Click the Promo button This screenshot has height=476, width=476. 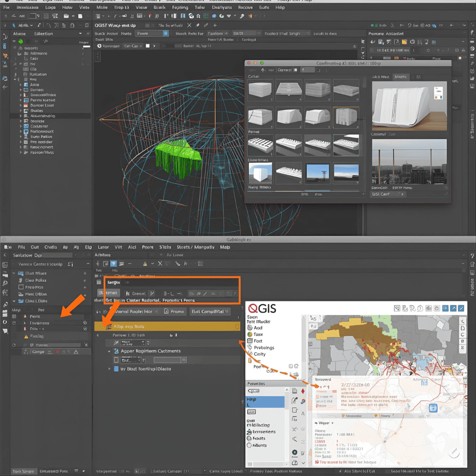click(174, 312)
